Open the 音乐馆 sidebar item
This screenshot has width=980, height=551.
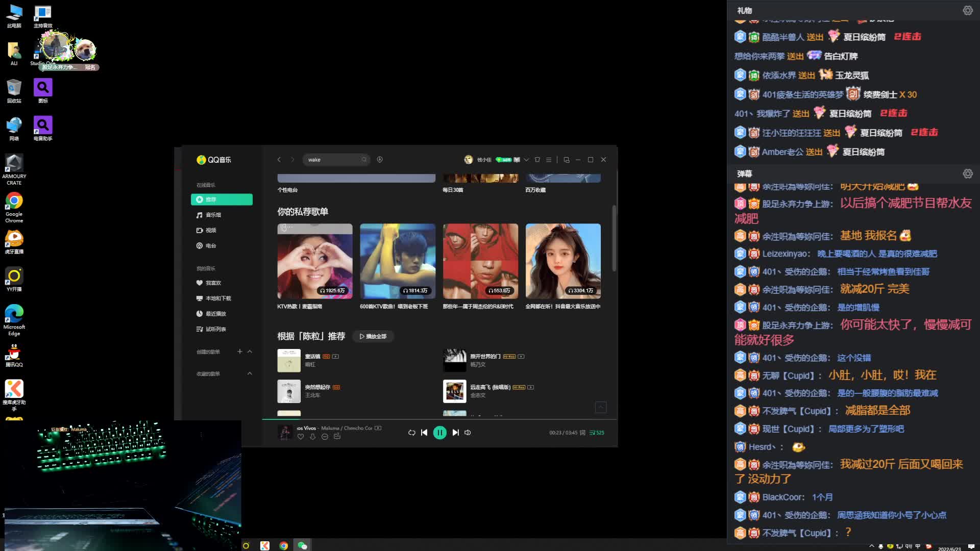213,215
